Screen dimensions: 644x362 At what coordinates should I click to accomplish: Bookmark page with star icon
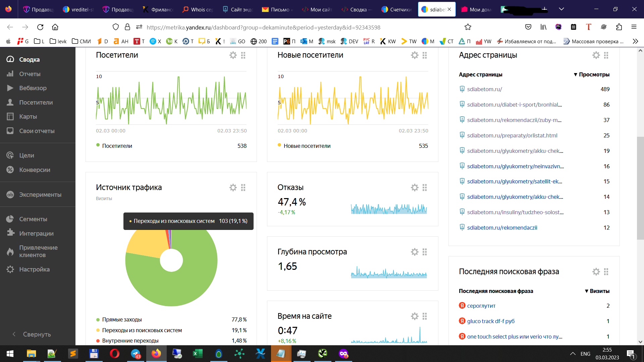click(468, 27)
